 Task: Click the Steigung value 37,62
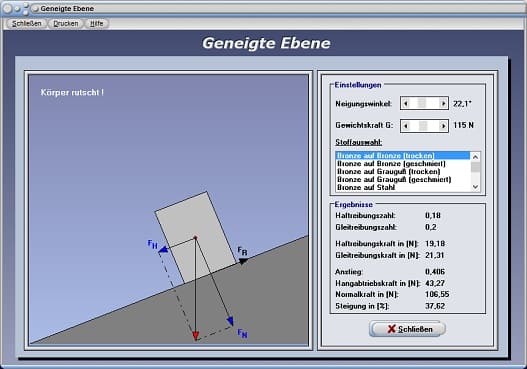435,306
